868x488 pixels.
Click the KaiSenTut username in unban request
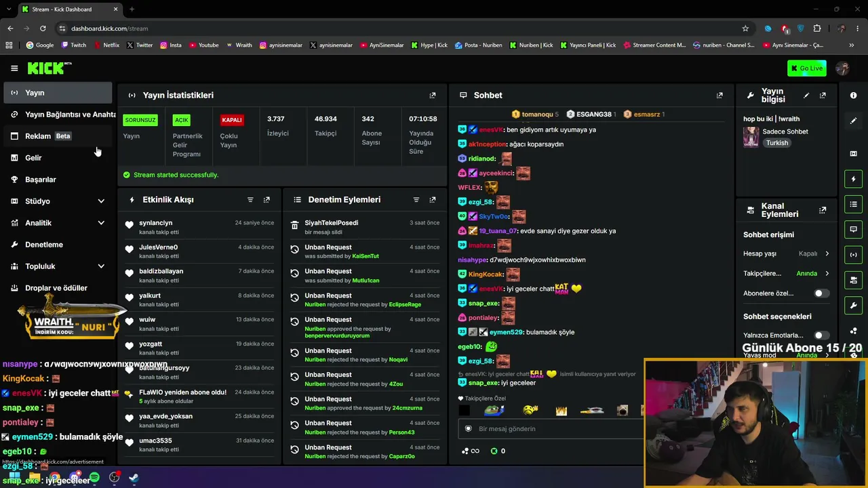pyautogui.click(x=366, y=256)
